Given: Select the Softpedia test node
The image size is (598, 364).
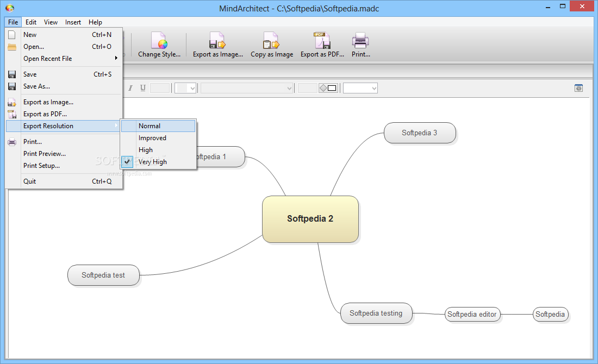Looking at the screenshot, I should [x=103, y=275].
